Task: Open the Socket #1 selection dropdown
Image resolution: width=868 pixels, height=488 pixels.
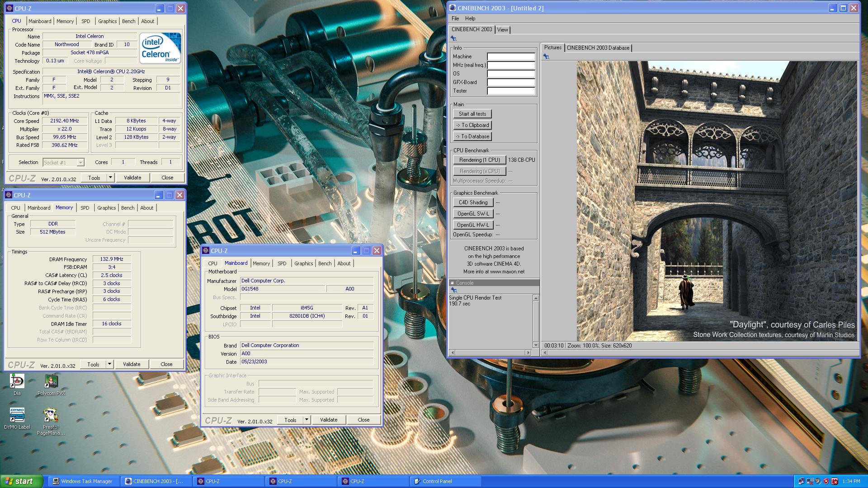Action: click(64, 162)
